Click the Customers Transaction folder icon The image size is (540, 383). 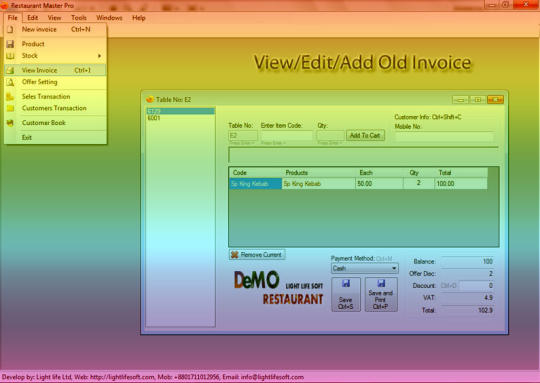coord(10,108)
